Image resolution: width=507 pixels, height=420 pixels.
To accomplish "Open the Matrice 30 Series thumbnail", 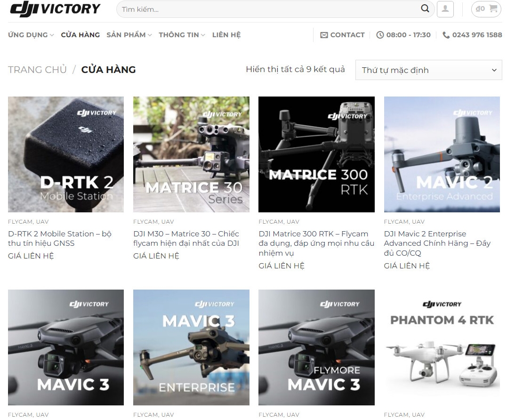I will [x=191, y=154].
